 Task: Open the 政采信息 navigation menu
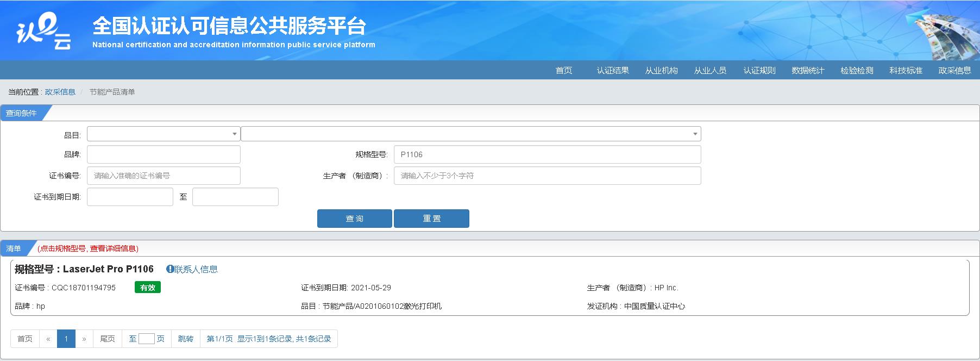click(955, 71)
